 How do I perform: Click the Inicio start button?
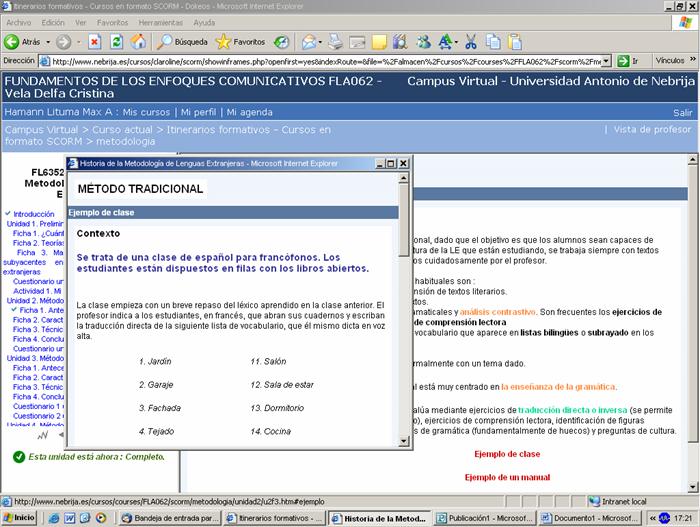(x=19, y=518)
